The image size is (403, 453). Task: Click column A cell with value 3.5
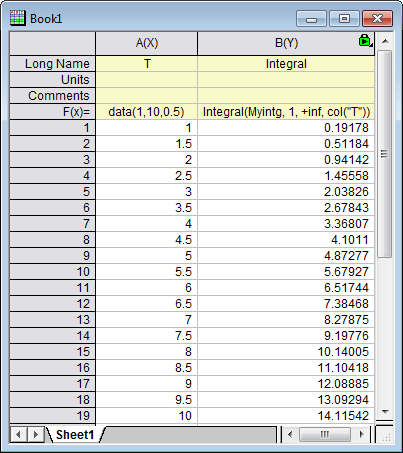tap(147, 208)
